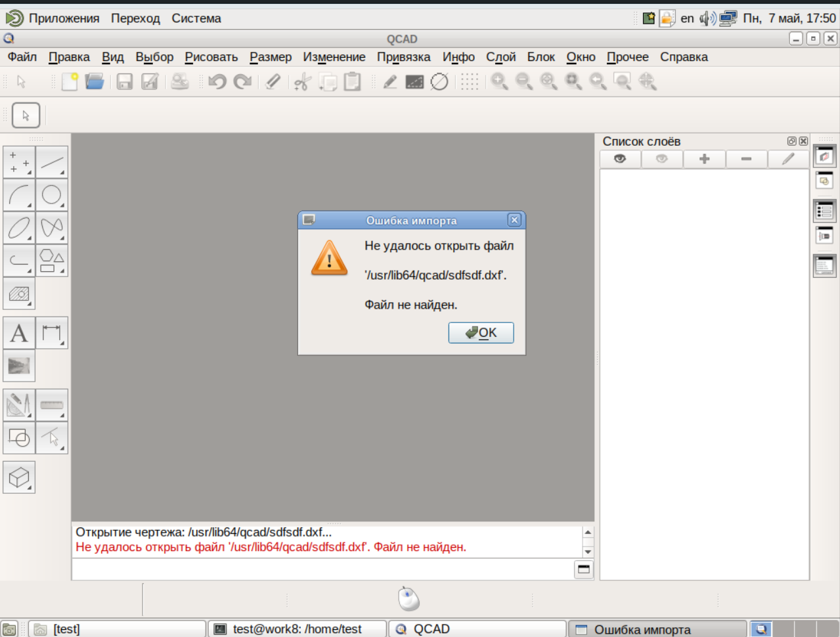Select the Circle drawing tool
This screenshot has width=840, height=637.
click(x=52, y=195)
